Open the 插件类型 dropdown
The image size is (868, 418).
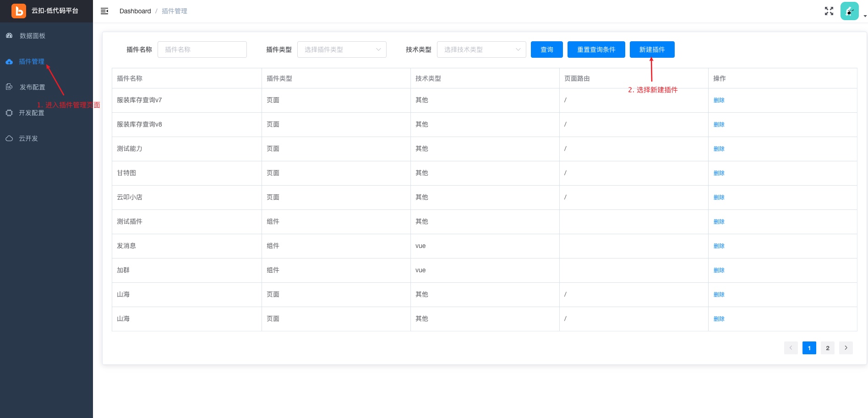point(341,49)
